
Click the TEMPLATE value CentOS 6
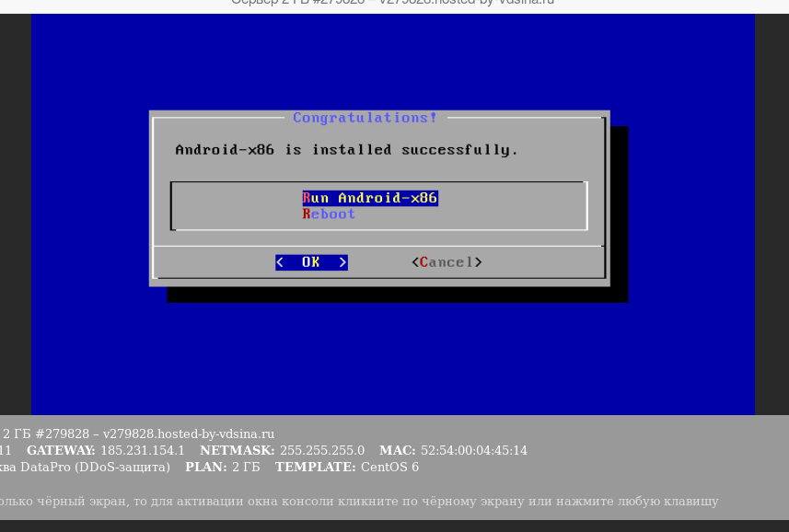coord(389,468)
